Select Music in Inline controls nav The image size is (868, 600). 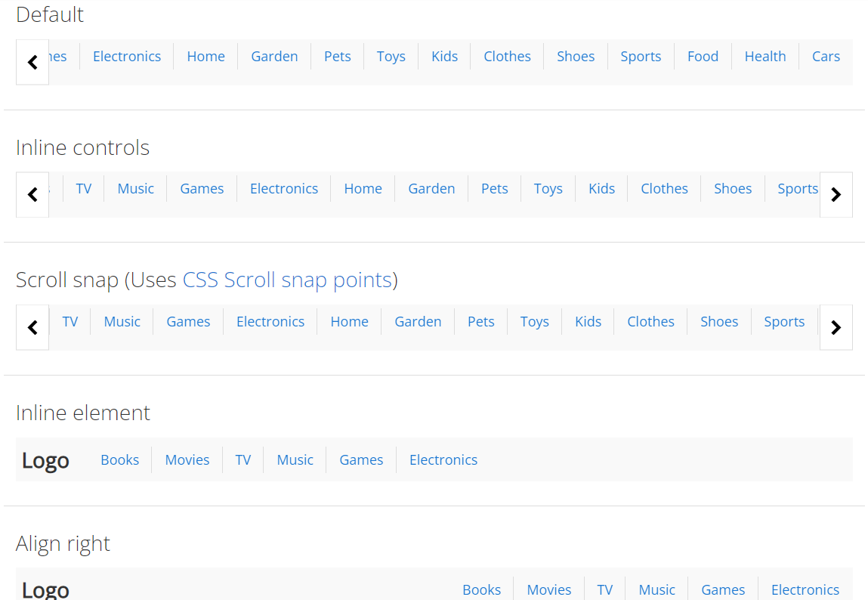tap(135, 189)
